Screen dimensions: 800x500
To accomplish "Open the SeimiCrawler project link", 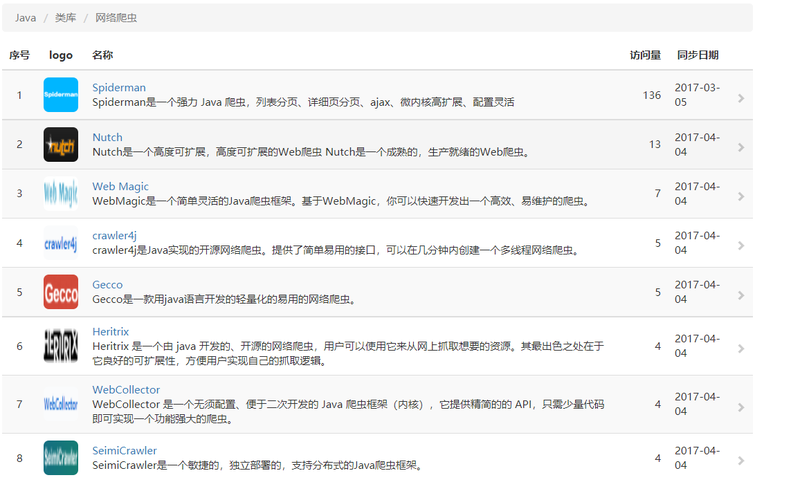I will click(124, 451).
